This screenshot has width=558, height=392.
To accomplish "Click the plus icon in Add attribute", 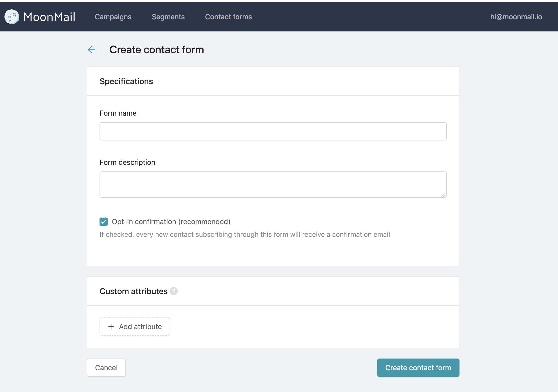I will (111, 327).
